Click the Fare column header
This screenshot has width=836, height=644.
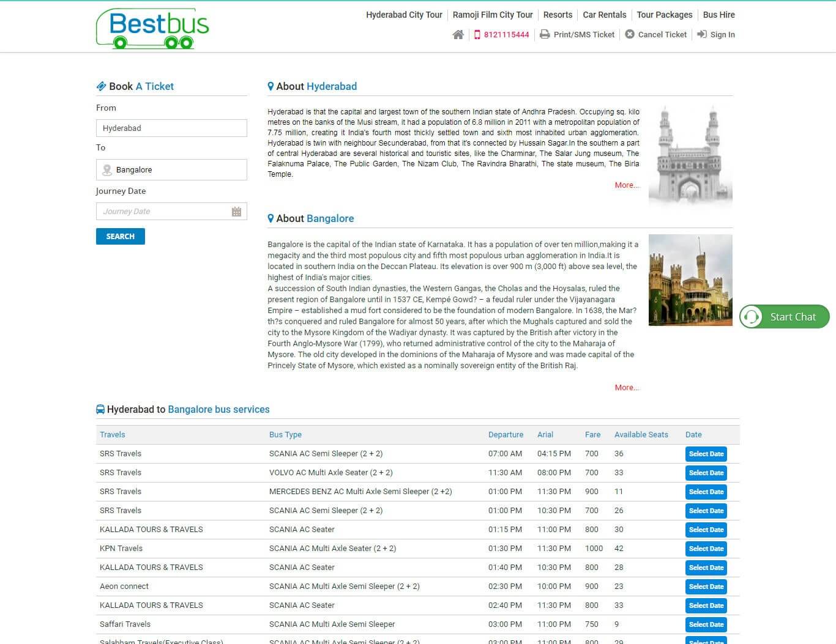[x=592, y=435]
